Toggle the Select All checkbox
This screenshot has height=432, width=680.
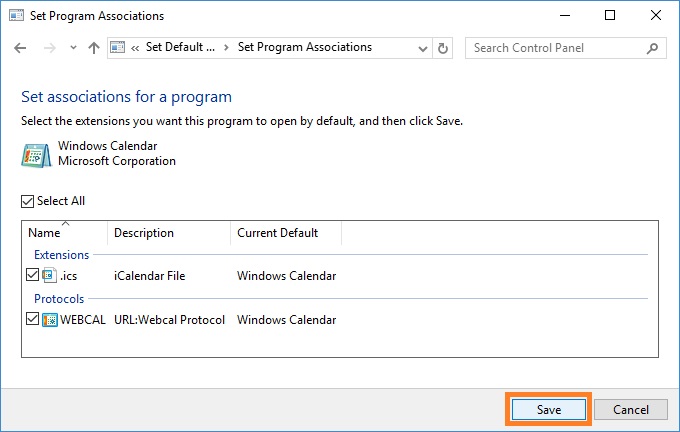27,201
